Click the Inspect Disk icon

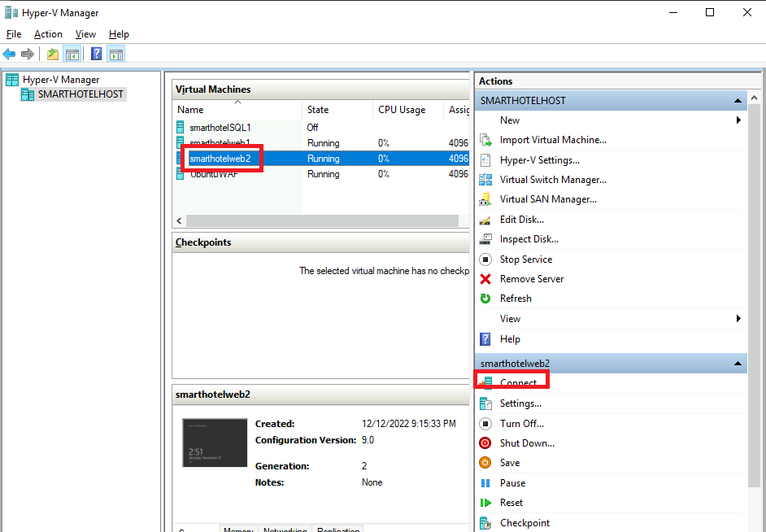coord(485,239)
